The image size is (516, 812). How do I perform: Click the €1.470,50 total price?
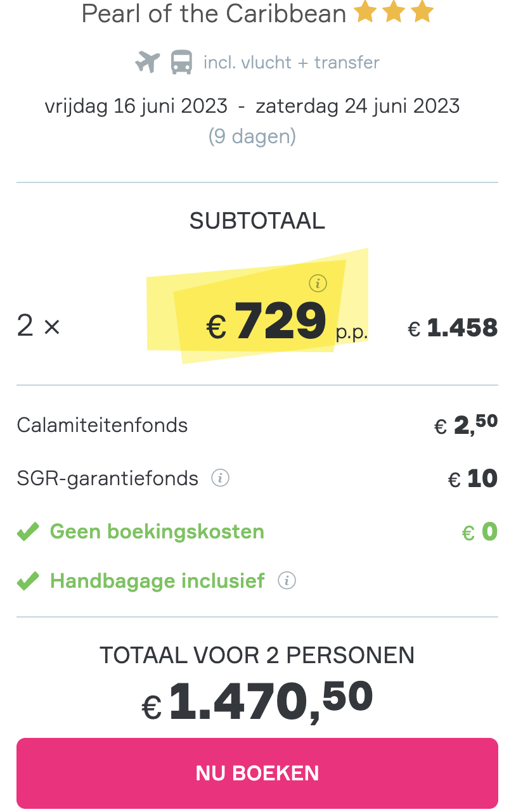point(257,699)
